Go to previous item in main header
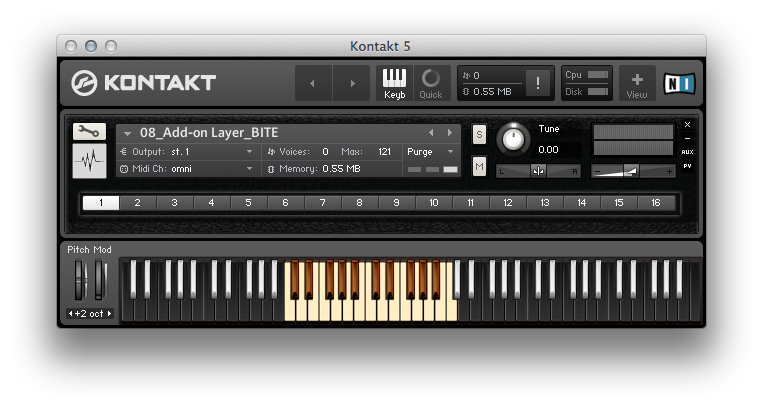Image resolution: width=763 pixels, height=407 pixels. tap(313, 83)
